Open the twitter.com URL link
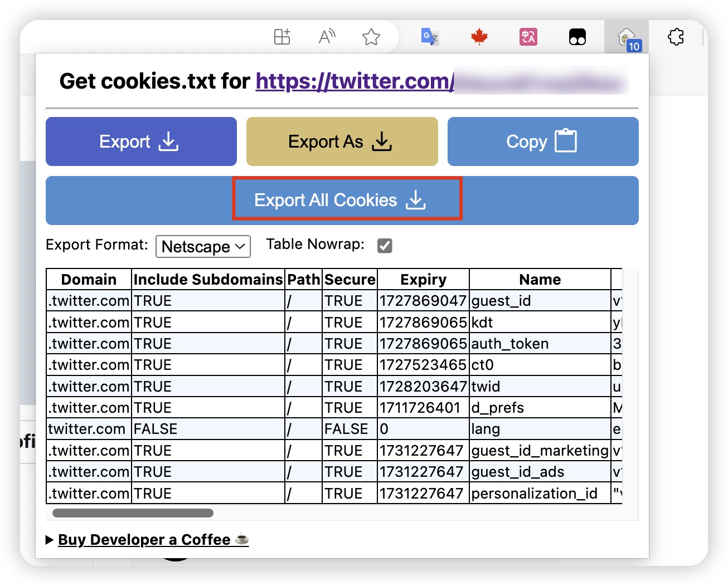This screenshot has width=728, height=586. point(355,81)
